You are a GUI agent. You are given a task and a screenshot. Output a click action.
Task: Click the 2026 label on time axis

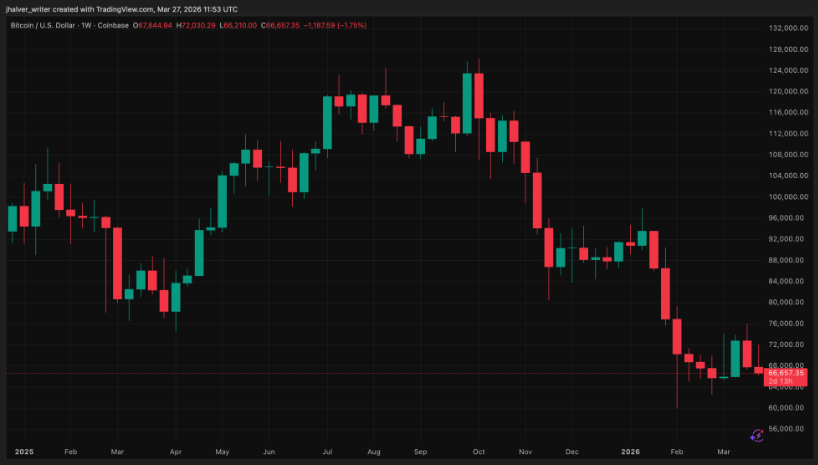coord(629,452)
